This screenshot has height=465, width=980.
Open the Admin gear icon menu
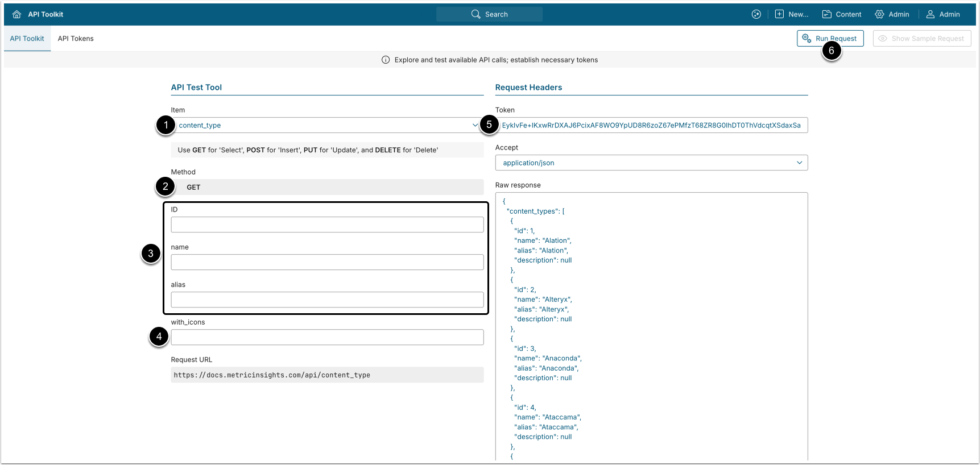879,14
